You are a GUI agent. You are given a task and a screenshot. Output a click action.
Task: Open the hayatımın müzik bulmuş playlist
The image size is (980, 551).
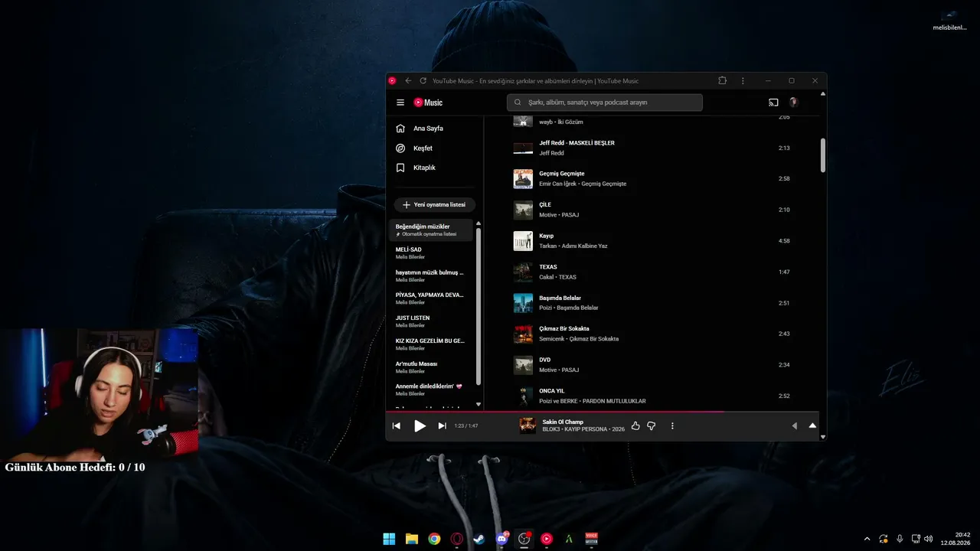coord(431,275)
